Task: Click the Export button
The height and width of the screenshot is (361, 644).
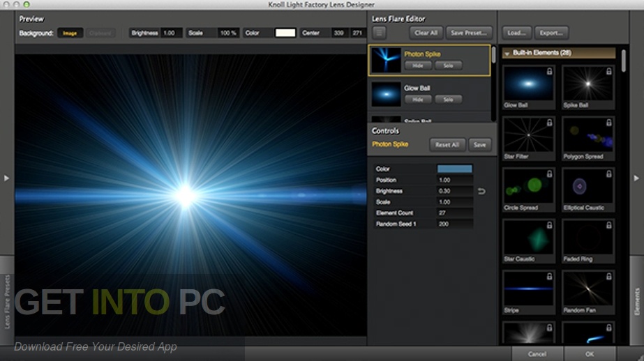Action: point(551,33)
